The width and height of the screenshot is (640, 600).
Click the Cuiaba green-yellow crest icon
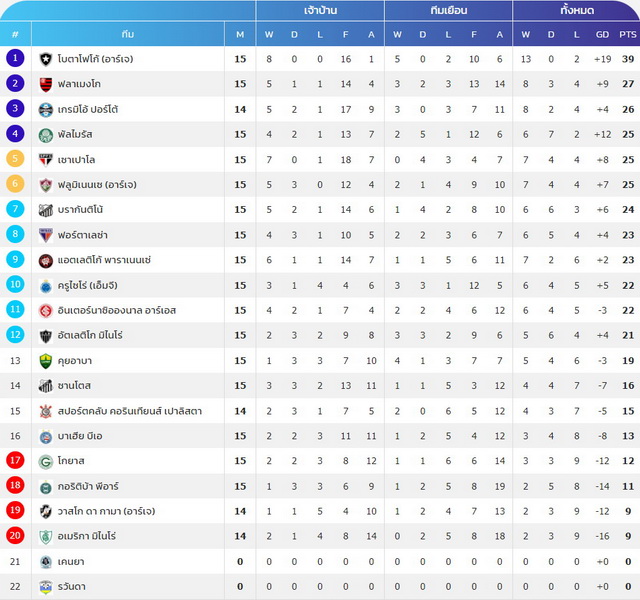tap(46, 361)
